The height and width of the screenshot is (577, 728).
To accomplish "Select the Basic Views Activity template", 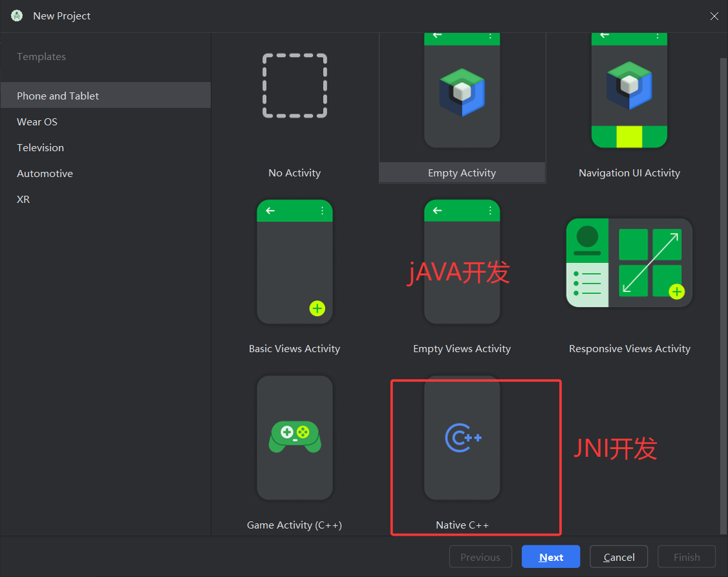I will pos(294,262).
